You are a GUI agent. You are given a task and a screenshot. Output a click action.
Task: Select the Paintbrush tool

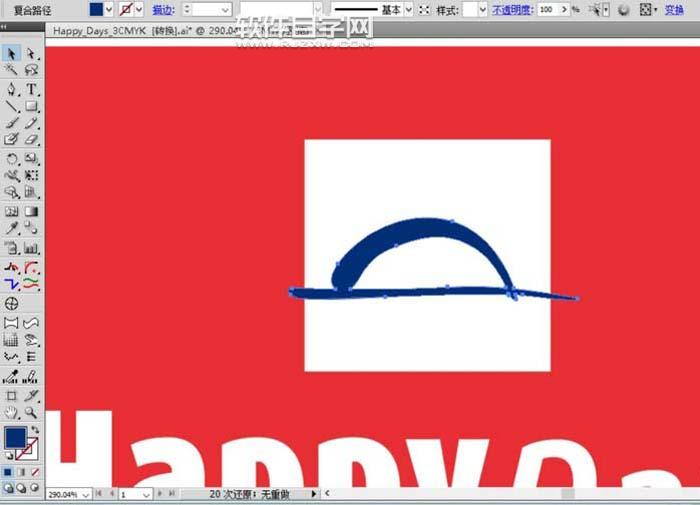[x=11, y=123]
